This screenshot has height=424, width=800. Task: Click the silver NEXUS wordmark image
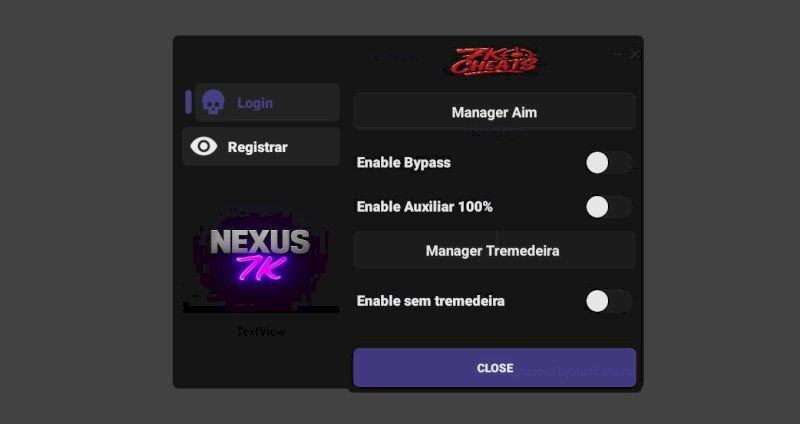(x=260, y=241)
